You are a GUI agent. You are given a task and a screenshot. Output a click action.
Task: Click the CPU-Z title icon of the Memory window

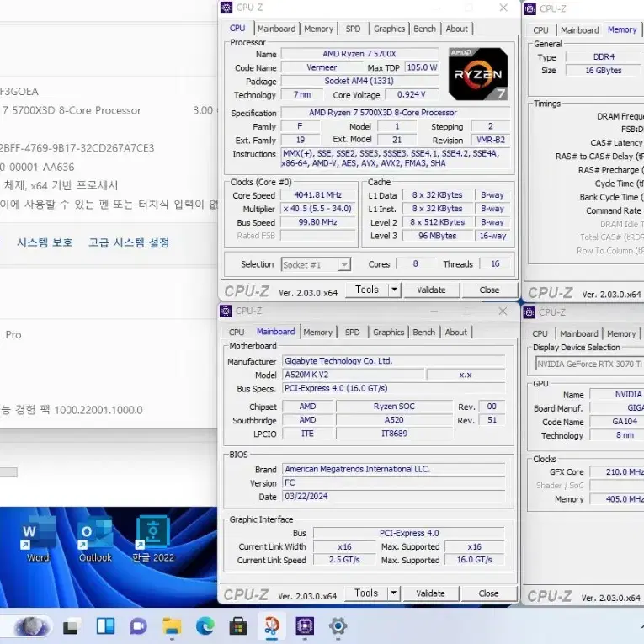click(x=530, y=8)
